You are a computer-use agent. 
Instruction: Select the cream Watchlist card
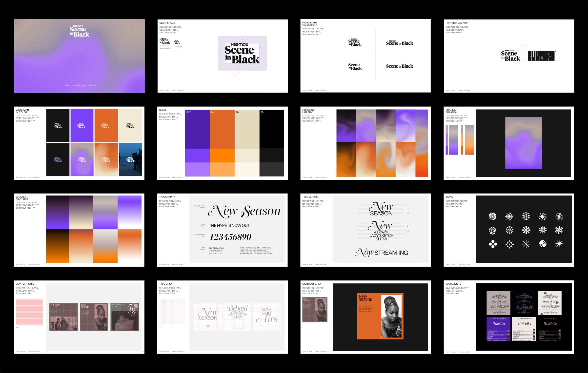(x=524, y=329)
